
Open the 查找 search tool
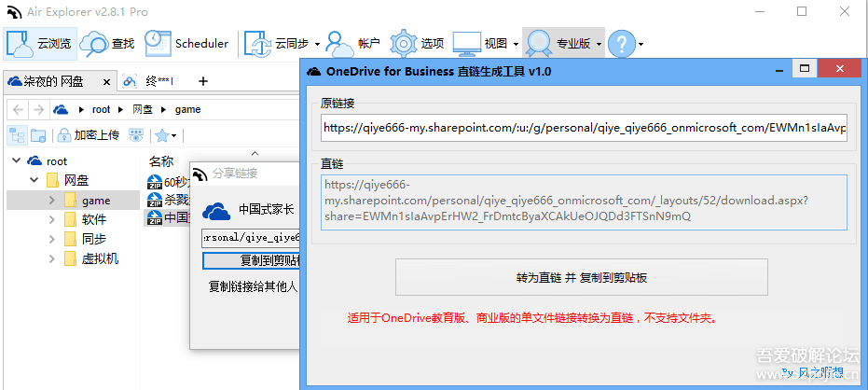107,43
